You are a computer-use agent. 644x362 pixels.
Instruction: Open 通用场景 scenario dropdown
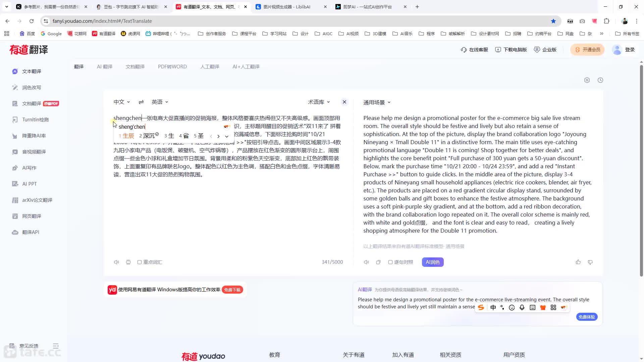coord(377,102)
